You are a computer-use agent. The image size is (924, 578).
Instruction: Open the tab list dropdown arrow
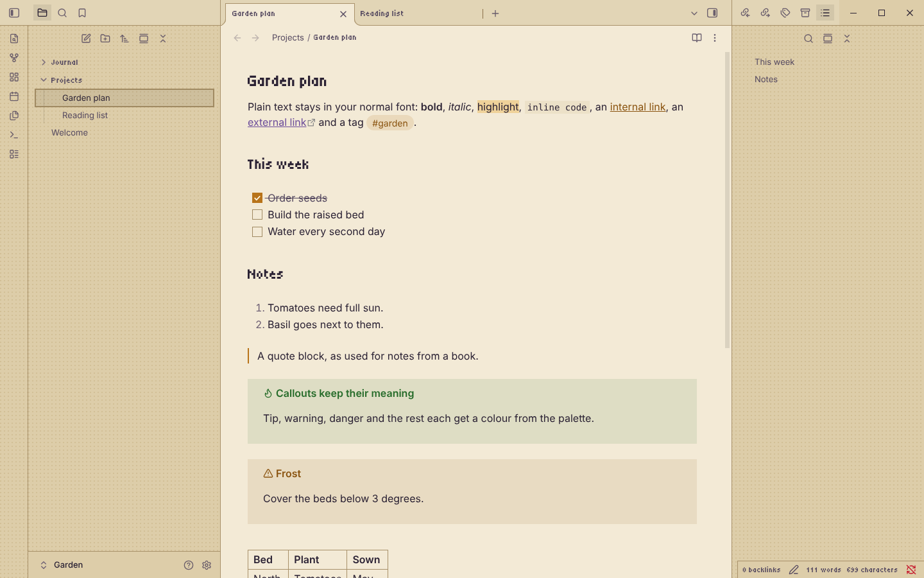pyautogui.click(x=694, y=13)
